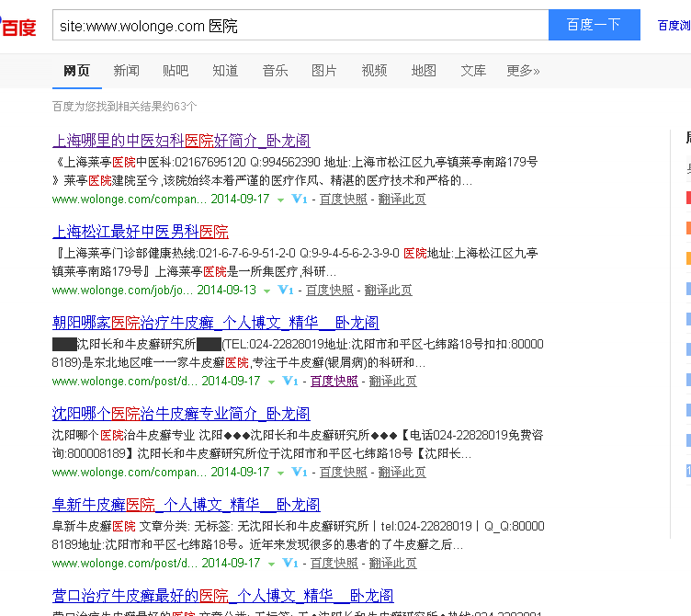691x616 pixels.
Task: Click V1 credibility icon of 朝阳哪家医院 result
Action: click(x=290, y=381)
